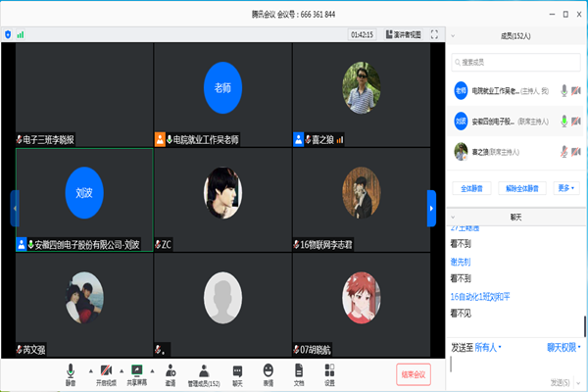The width and height of the screenshot is (588, 392).
Task: Click the blue shield security icon top-left
Action: click(x=9, y=34)
